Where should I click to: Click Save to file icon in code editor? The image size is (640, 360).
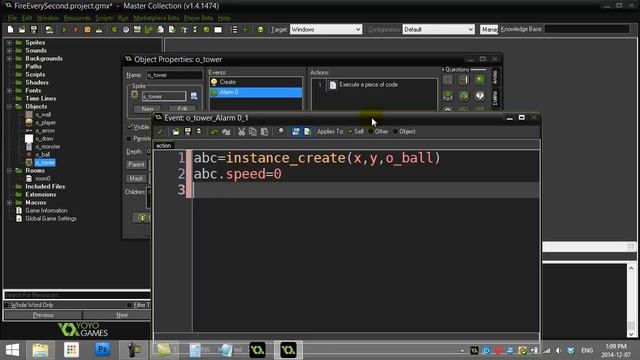click(188, 131)
